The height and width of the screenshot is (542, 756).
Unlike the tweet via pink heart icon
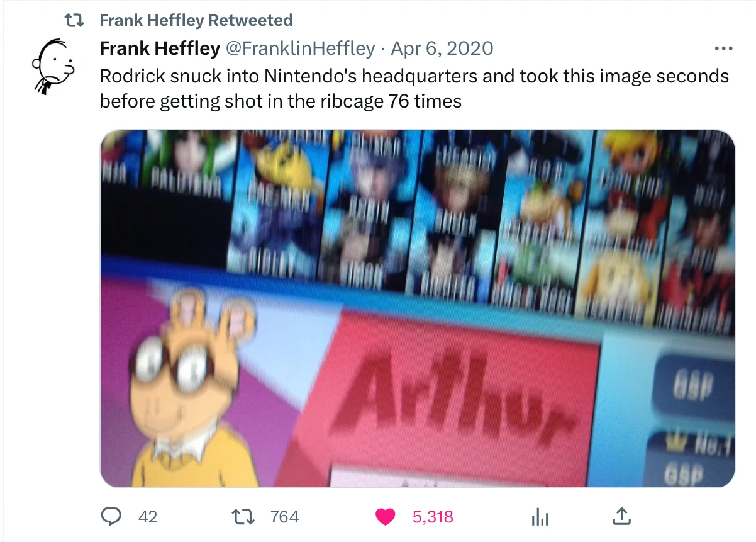pyautogui.click(x=385, y=517)
